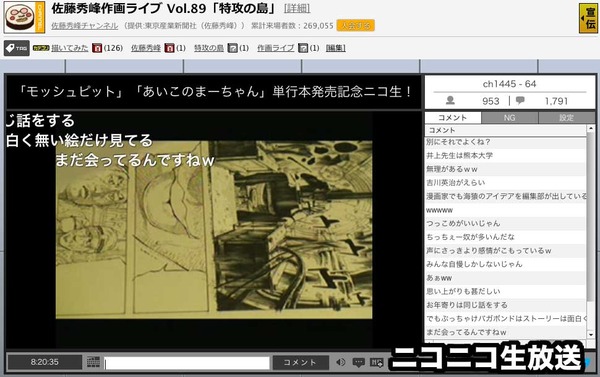Open dictionary icon next to 佐藤秀峰 tag

click(x=170, y=48)
